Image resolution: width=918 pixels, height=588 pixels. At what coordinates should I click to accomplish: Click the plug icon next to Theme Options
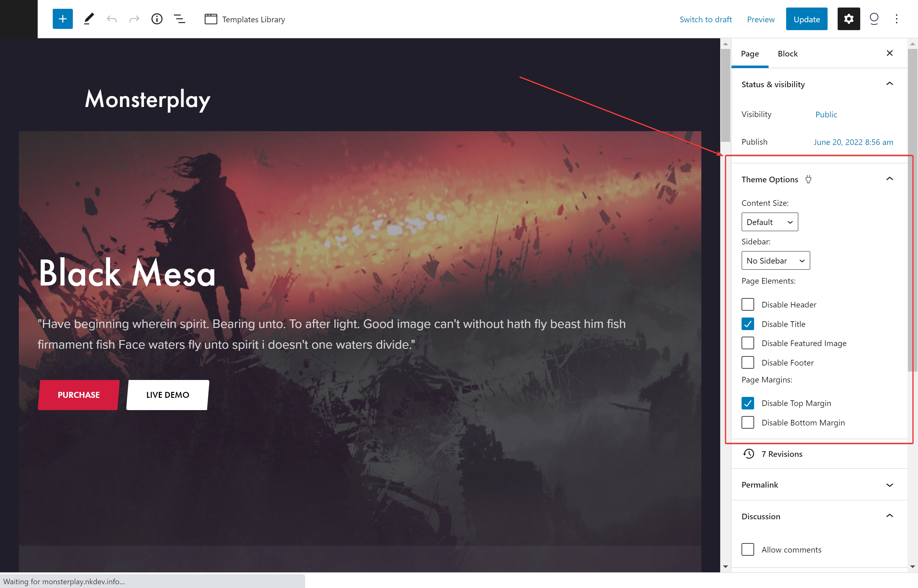pyautogui.click(x=808, y=179)
